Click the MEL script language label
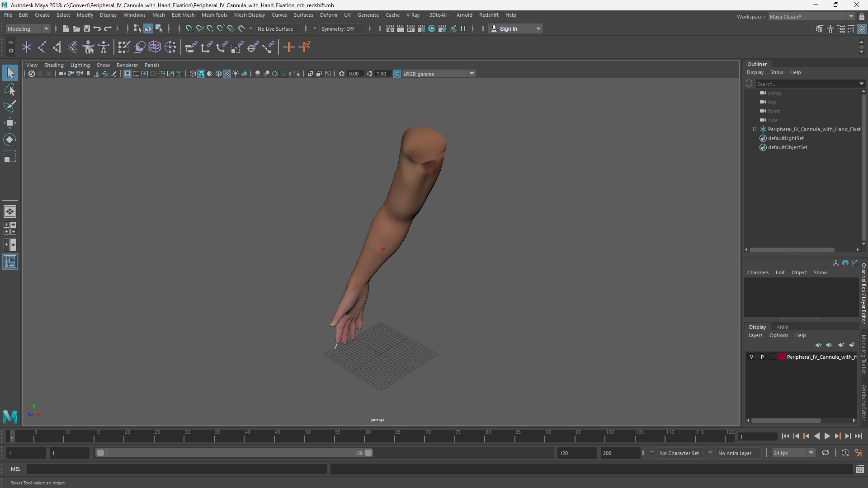The height and width of the screenshot is (488, 868). [x=15, y=469]
